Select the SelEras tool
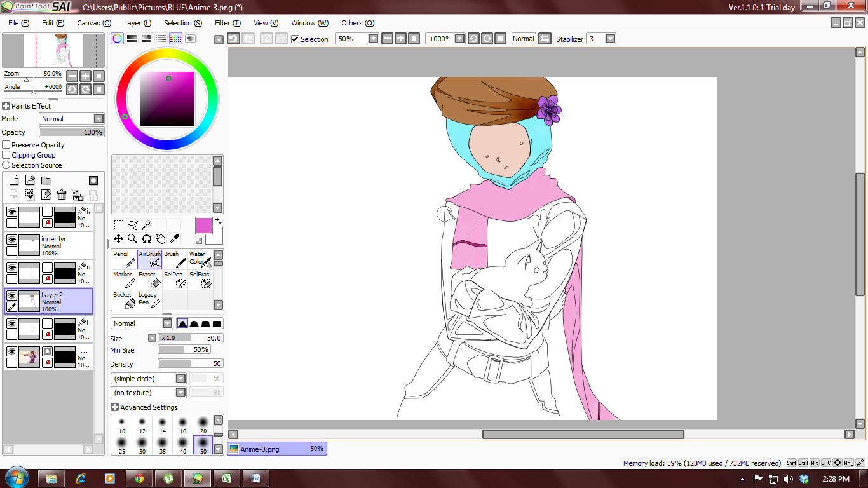The height and width of the screenshot is (488, 868). (200, 280)
